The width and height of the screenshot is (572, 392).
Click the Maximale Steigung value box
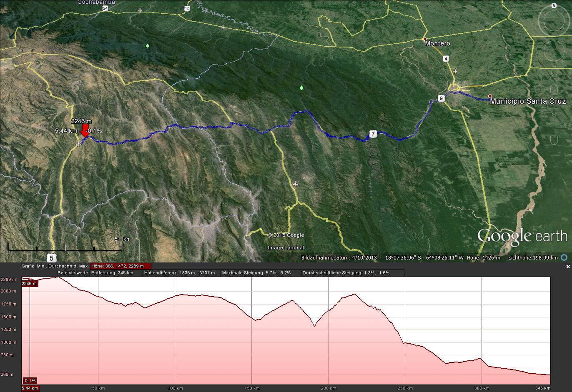point(261,273)
